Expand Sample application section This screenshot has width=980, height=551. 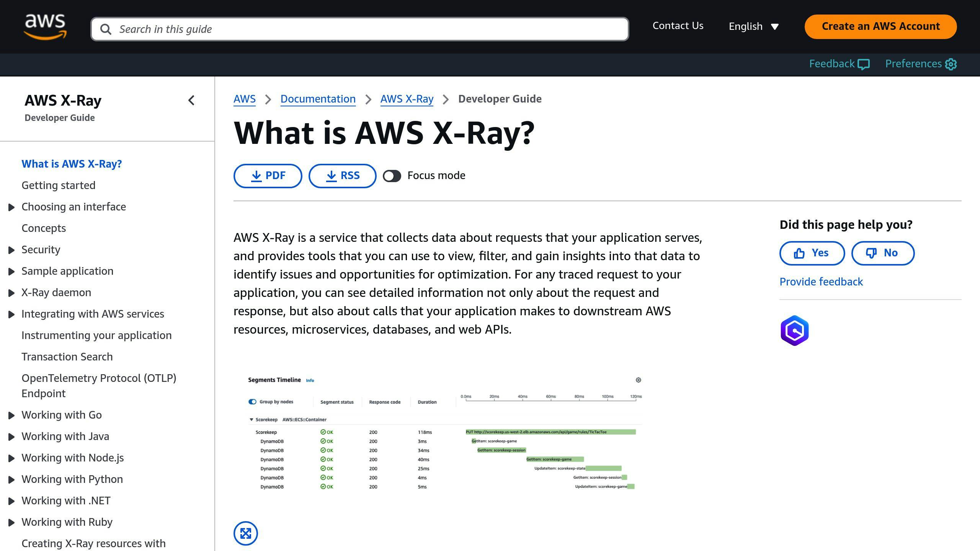[x=11, y=272]
